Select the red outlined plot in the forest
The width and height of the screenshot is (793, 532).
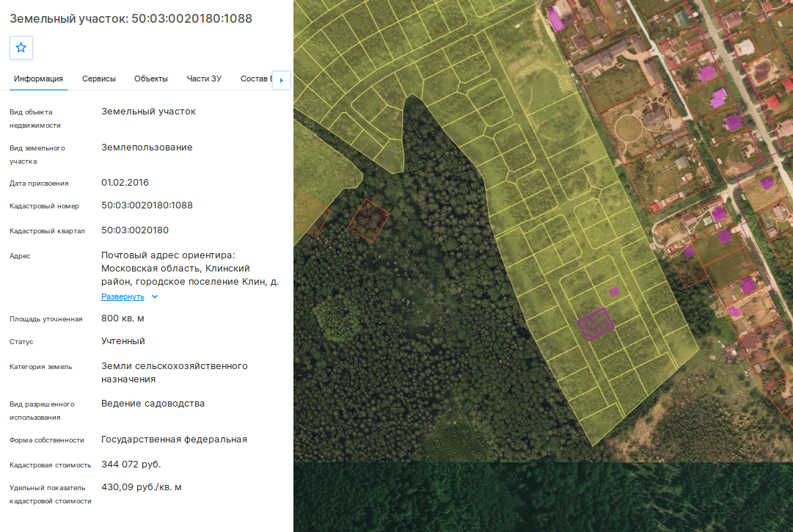pos(369,220)
